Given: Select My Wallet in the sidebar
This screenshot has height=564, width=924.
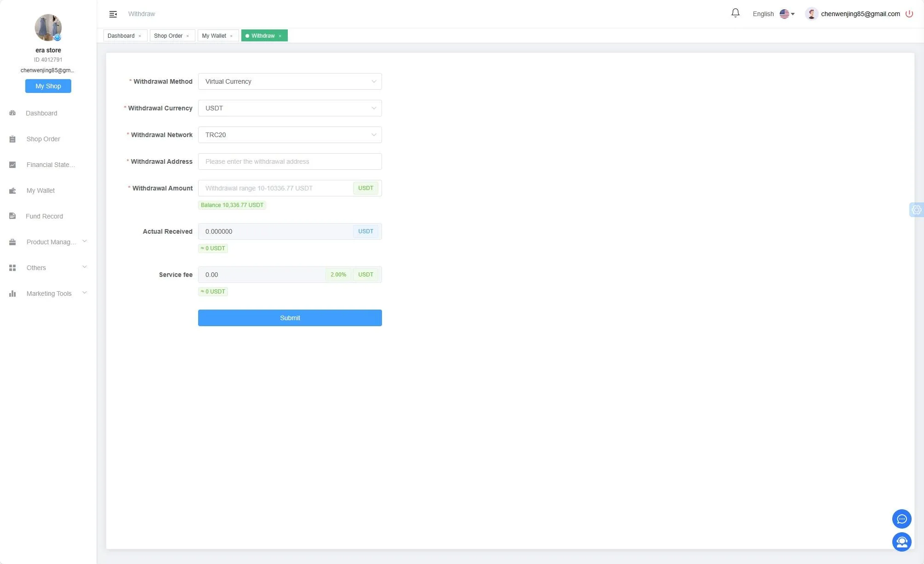Looking at the screenshot, I should point(12,190).
